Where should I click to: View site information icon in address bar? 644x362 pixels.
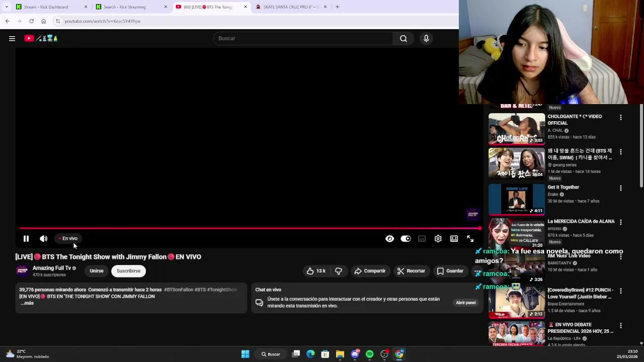[x=58, y=21]
